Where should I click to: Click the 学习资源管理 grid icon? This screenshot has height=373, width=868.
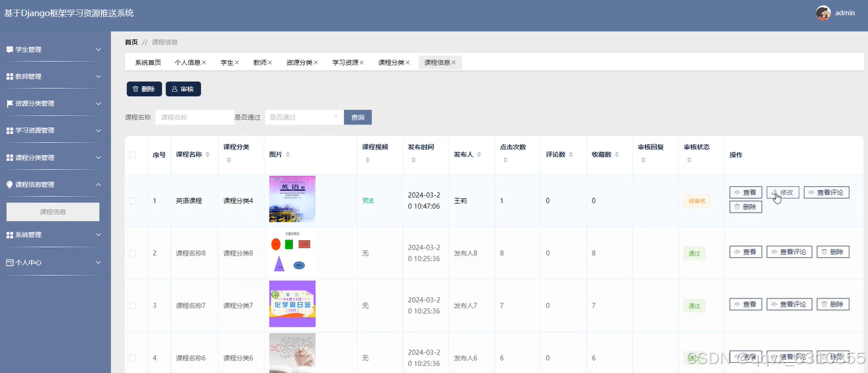tap(10, 130)
